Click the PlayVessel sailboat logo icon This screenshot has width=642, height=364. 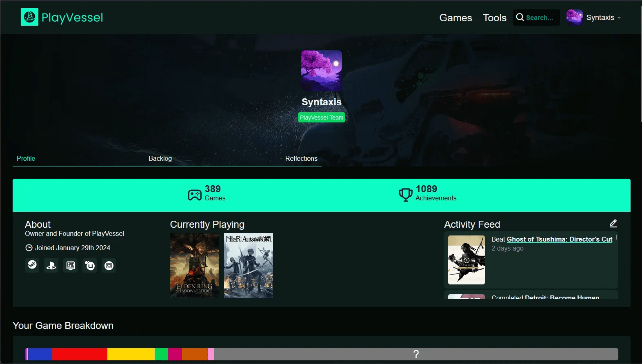(x=29, y=17)
